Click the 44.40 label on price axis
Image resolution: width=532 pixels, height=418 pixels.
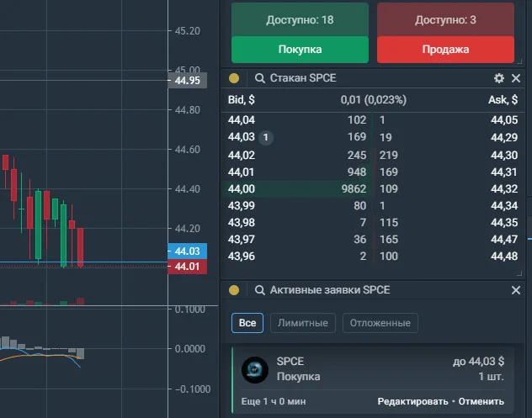[x=187, y=189]
